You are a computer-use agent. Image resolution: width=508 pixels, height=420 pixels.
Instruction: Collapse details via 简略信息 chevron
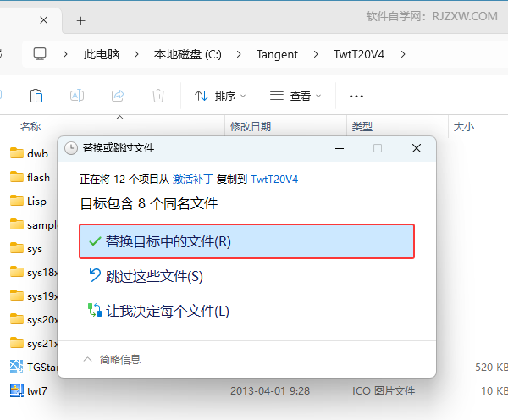[x=87, y=359]
